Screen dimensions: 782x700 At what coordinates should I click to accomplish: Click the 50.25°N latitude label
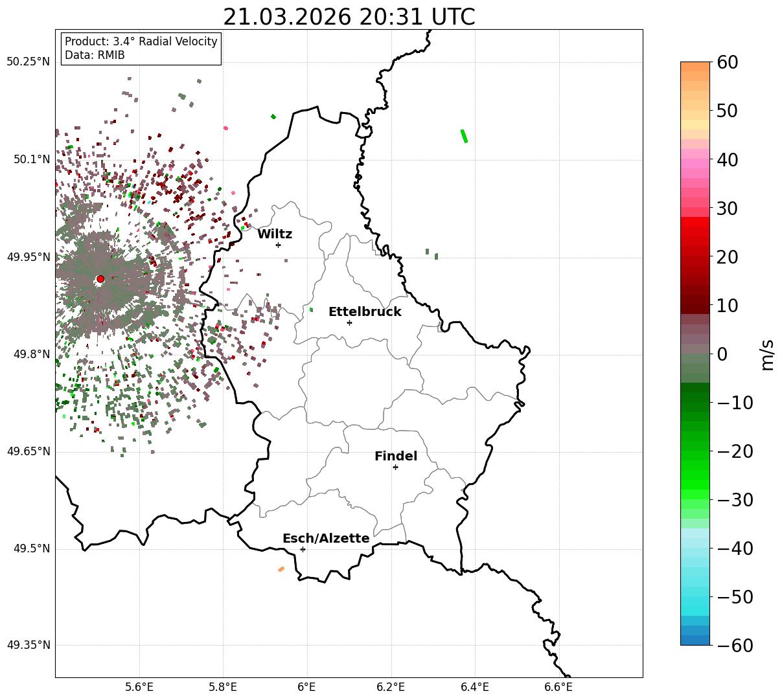point(29,62)
